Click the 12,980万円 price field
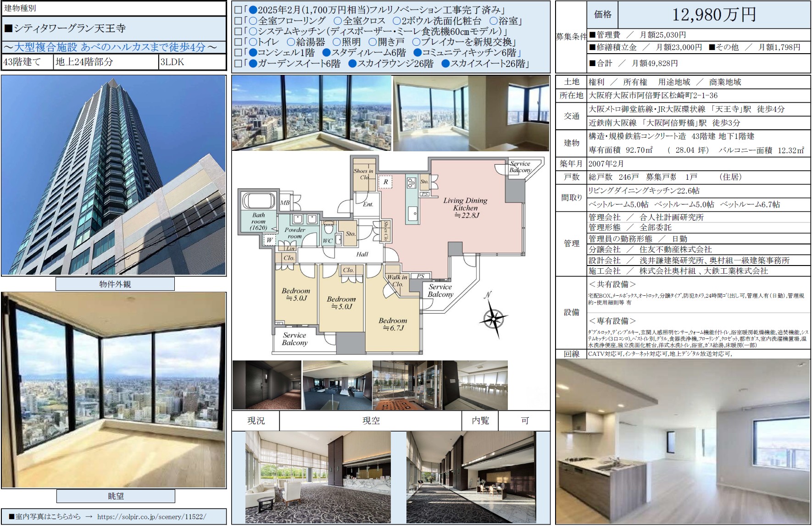 coord(714,15)
